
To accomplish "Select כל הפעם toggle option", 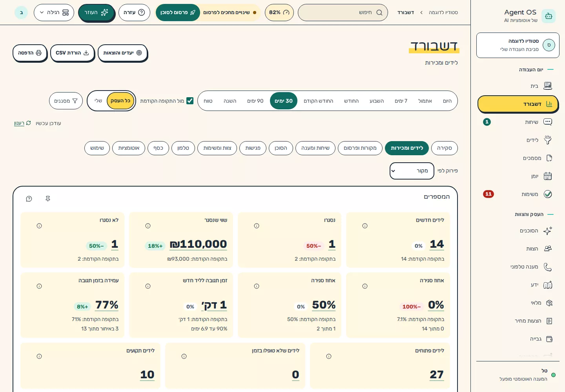I will point(120,101).
